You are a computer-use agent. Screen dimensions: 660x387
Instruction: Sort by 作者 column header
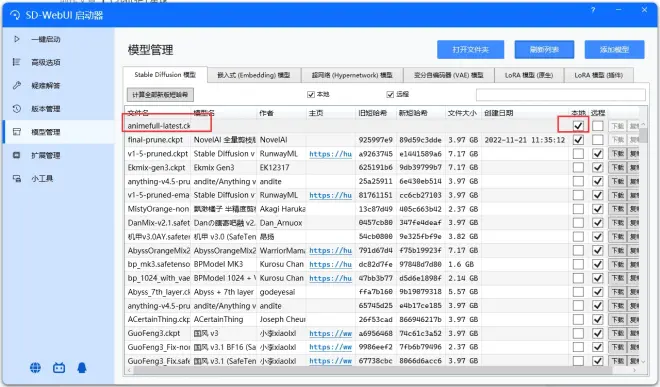282,113
